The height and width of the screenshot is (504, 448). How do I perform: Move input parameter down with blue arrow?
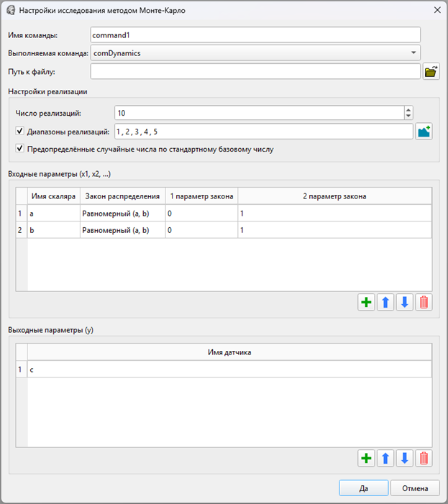[405, 303]
